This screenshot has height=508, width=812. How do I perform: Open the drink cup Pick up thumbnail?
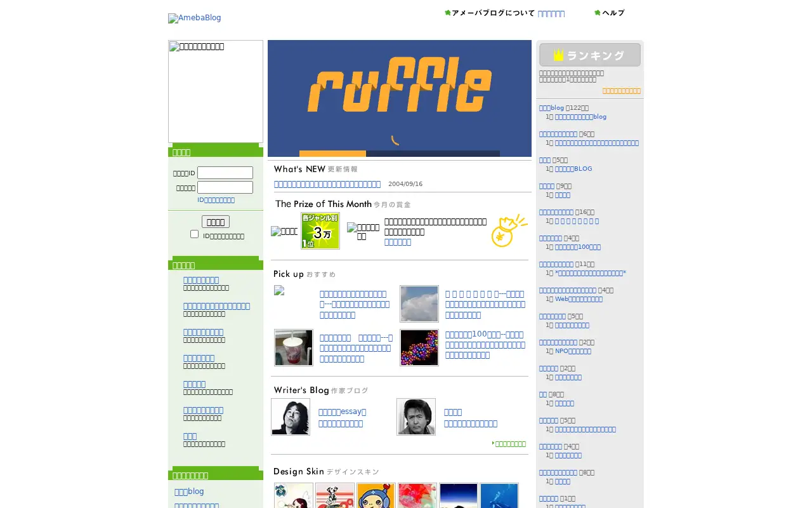click(294, 347)
